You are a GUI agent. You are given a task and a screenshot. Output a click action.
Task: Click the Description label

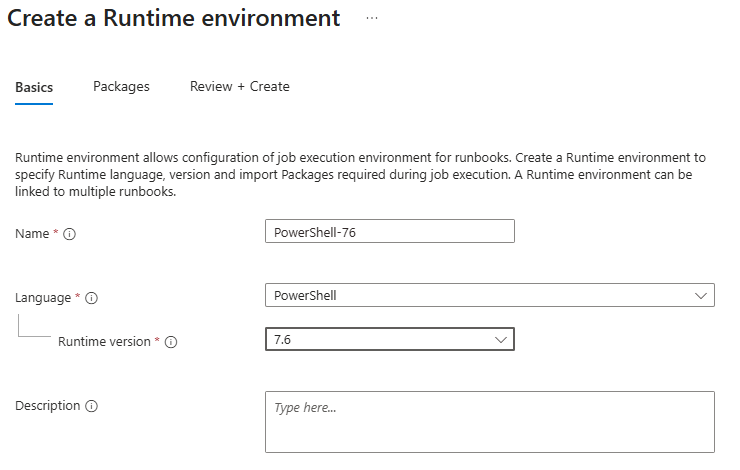click(x=48, y=406)
